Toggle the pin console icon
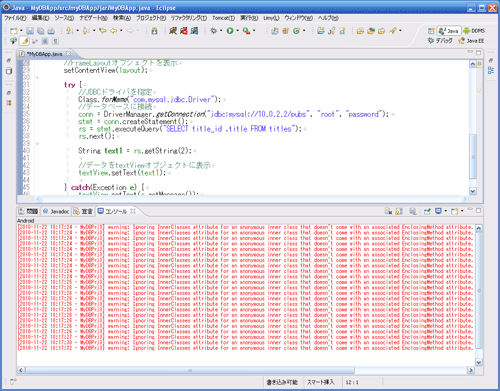The image size is (500, 391). (427, 211)
